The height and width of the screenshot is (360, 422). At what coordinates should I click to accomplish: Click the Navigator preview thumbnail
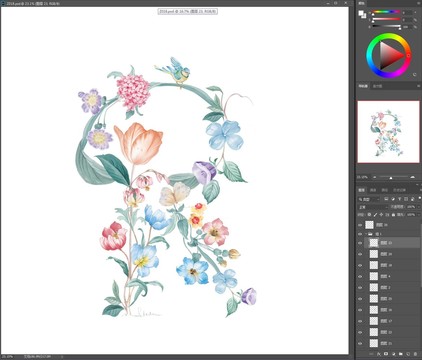click(388, 132)
